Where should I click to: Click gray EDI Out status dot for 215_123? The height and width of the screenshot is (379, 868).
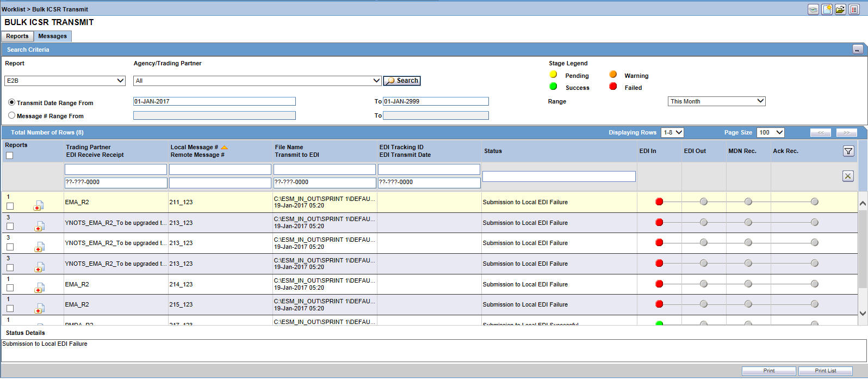click(704, 304)
